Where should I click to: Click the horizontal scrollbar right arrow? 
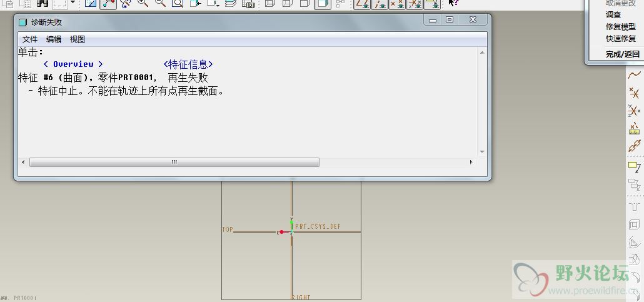click(x=471, y=163)
